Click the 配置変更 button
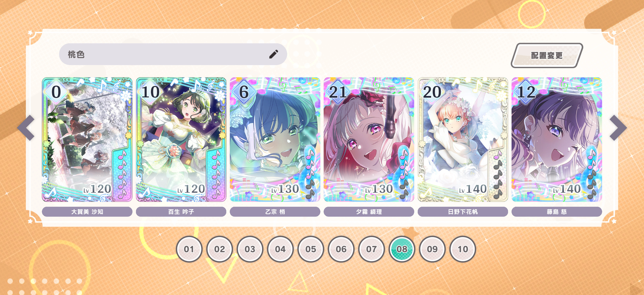The width and height of the screenshot is (644, 295). [x=547, y=55]
